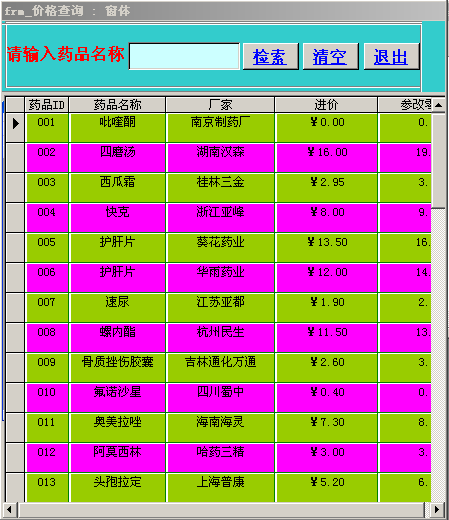Click the 骨质挫伤胶囊 drug name cell
The width and height of the screenshot is (449, 520).
pos(118,368)
